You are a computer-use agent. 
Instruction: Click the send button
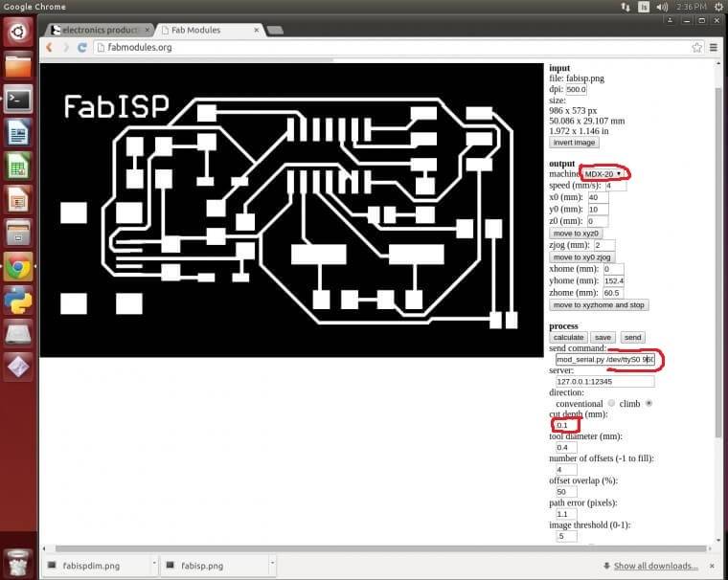click(632, 337)
